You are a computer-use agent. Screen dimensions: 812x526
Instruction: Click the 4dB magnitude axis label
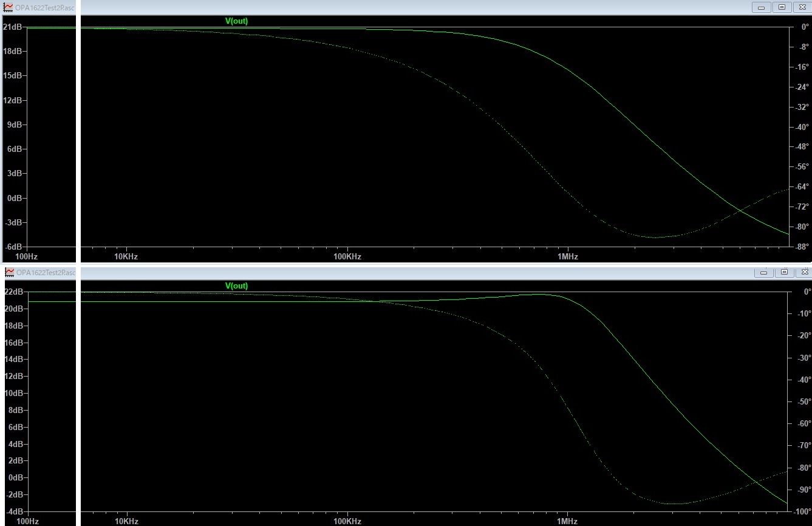[x=15, y=443]
